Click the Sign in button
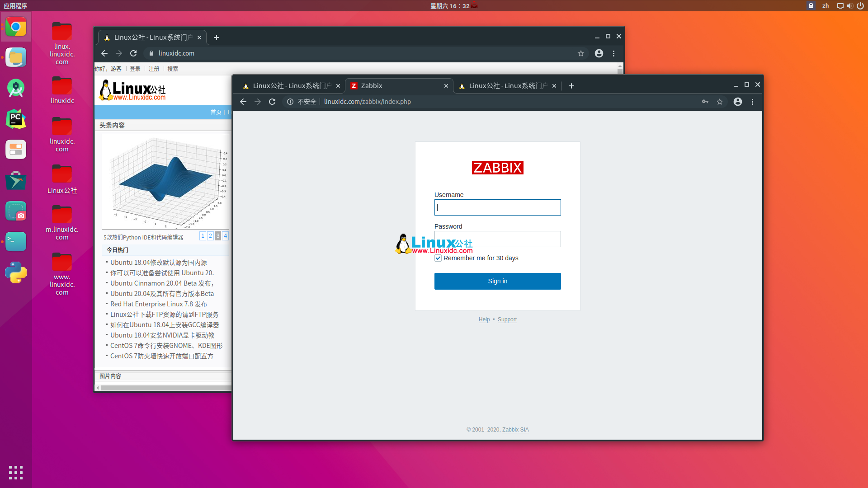 tap(498, 281)
